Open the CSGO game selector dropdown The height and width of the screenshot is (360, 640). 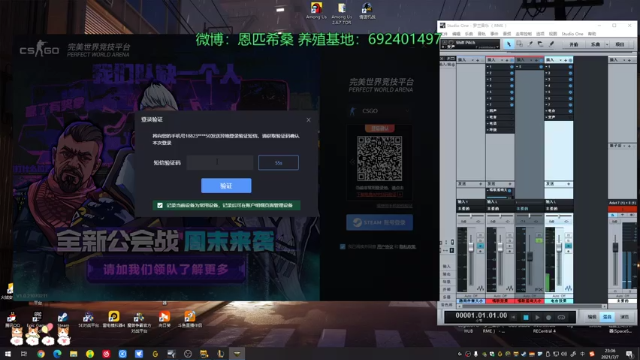tap(380, 111)
